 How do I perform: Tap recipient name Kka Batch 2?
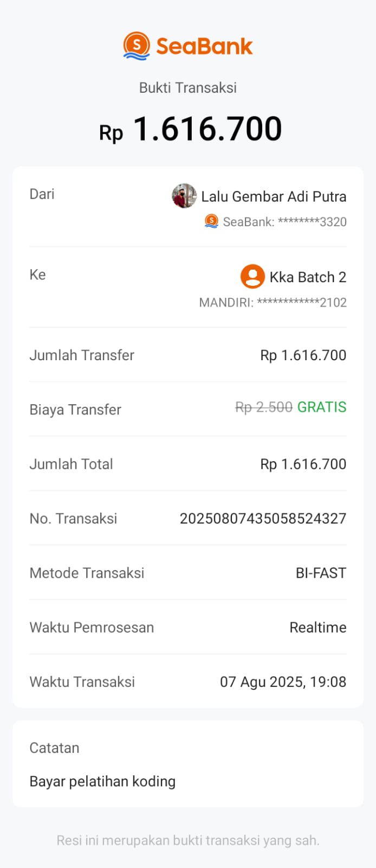[x=308, y=277]
